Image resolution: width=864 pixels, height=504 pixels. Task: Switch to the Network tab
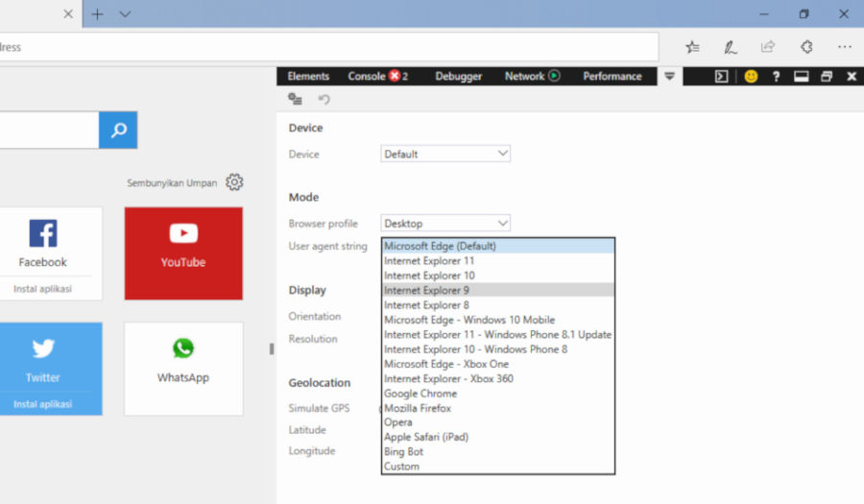pyautogui.click(x=524, y=76)
